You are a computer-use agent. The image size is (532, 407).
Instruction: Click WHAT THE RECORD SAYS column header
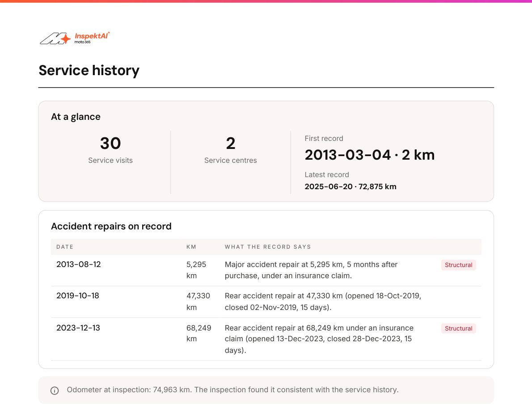(x=268, y=247)
